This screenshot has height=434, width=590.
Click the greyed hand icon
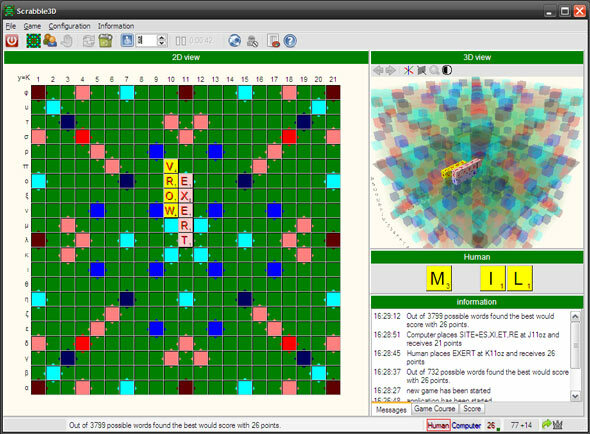67,41
